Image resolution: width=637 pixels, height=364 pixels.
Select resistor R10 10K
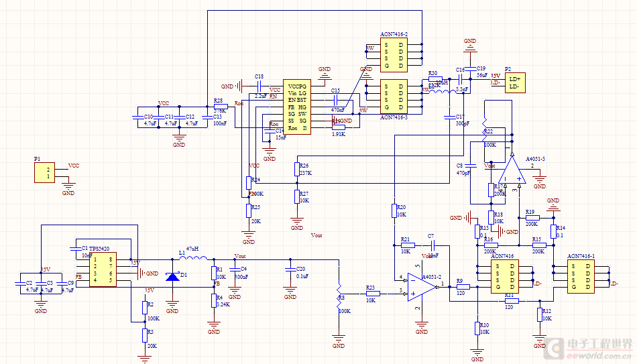477,328
